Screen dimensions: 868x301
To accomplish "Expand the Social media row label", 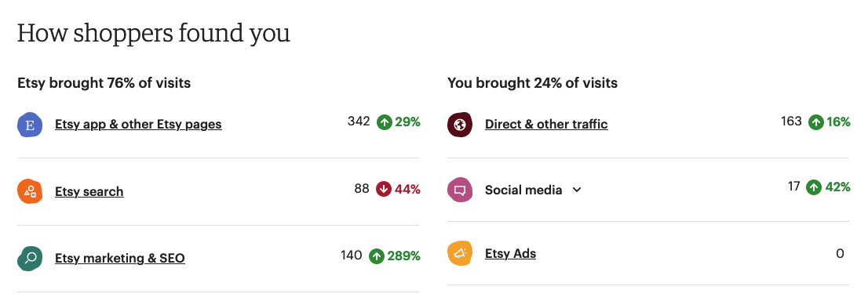I will [523, 190].
